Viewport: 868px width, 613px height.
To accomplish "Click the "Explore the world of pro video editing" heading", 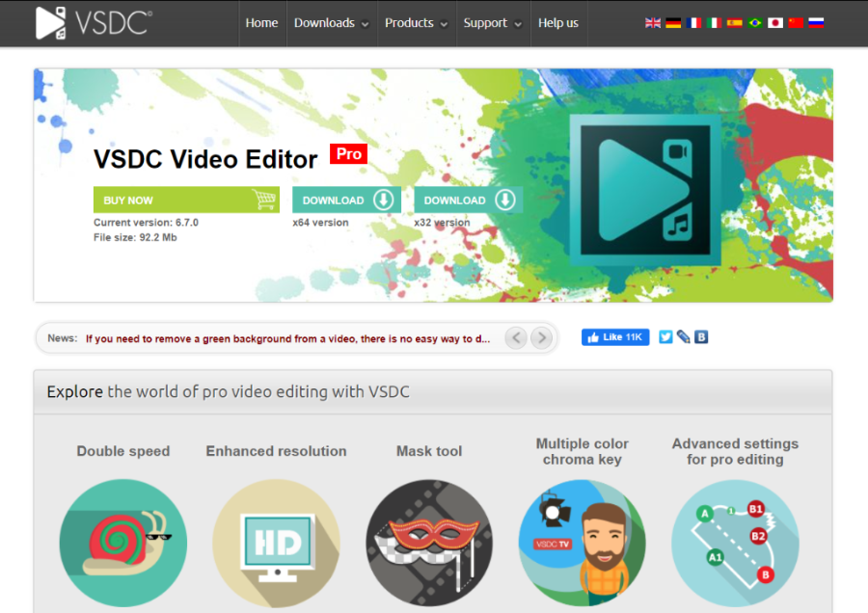I will [x=228, y=391].
